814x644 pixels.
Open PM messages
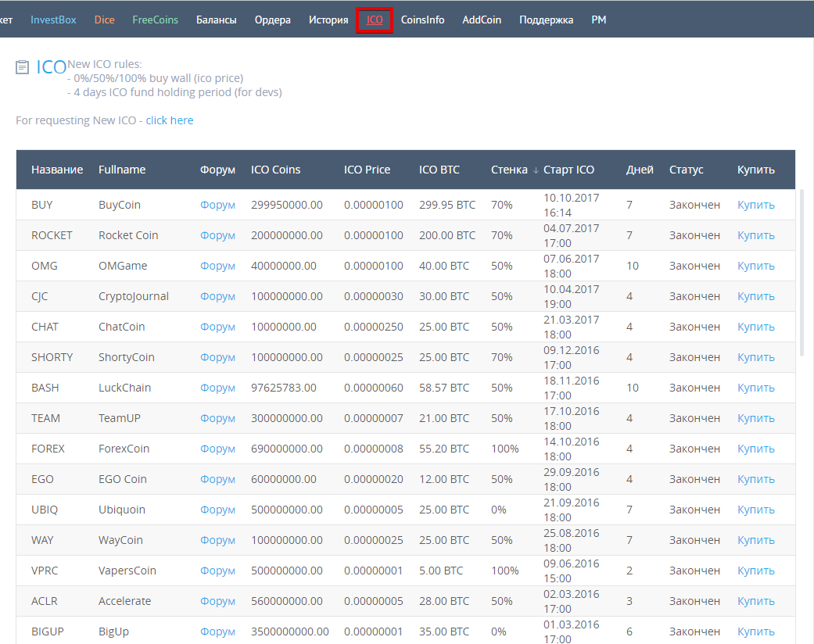[598, 20]
